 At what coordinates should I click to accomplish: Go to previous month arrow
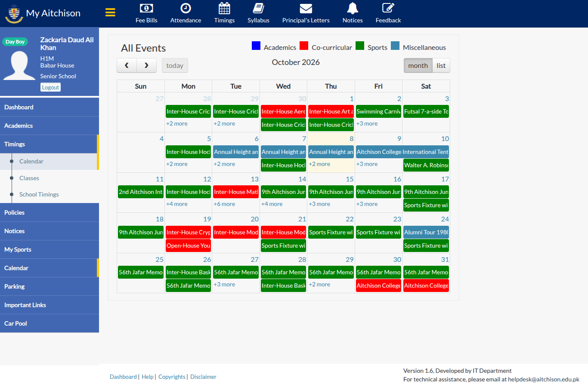click(x=127, y=65)
